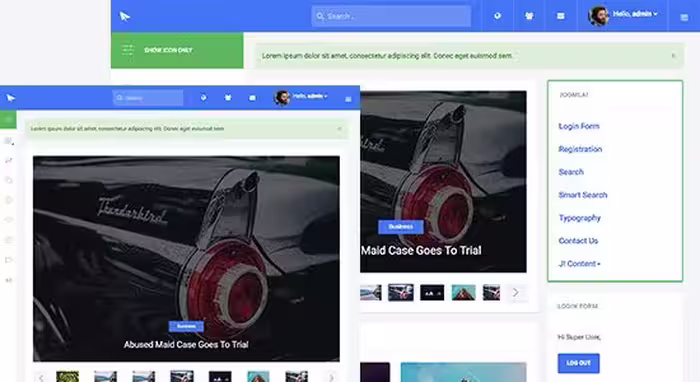Show next thumbnails in front window carousel
The image size is (700, 382).
[x=331, y=378]
